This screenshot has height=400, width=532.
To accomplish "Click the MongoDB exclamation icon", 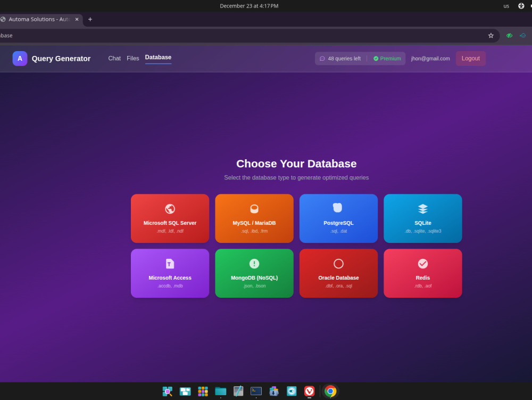I will 254,264.
